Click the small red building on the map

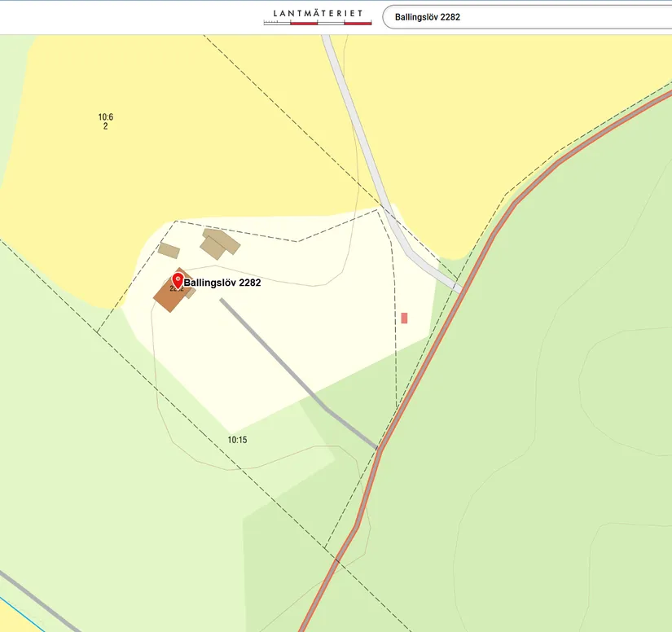[x=404, y=318]
